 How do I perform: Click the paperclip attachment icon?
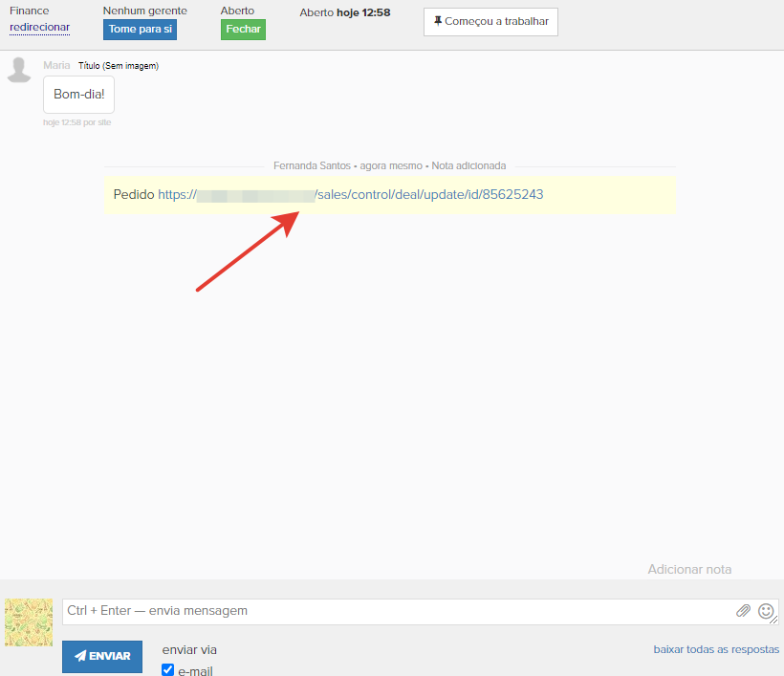click(x=743, y=611)
